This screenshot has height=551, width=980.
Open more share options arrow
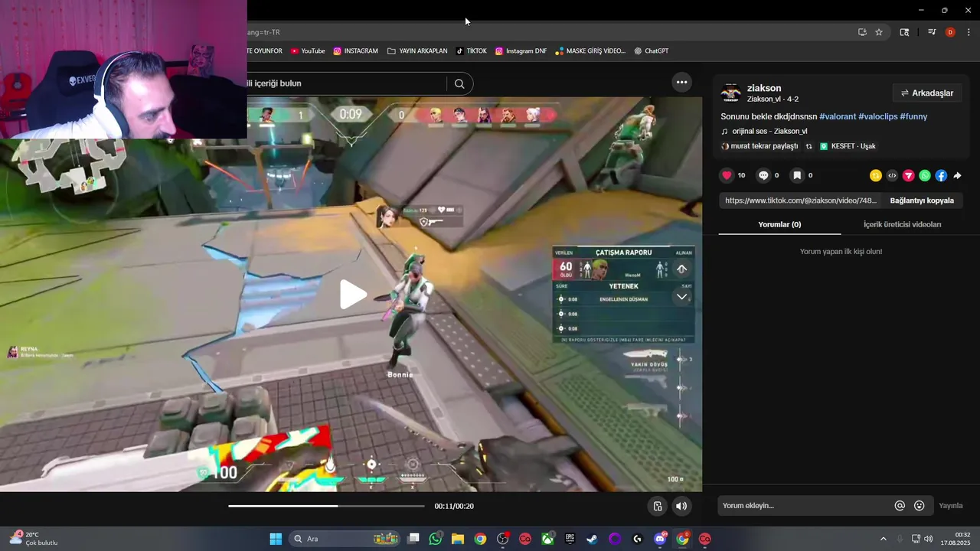click(x=957, y=175)
